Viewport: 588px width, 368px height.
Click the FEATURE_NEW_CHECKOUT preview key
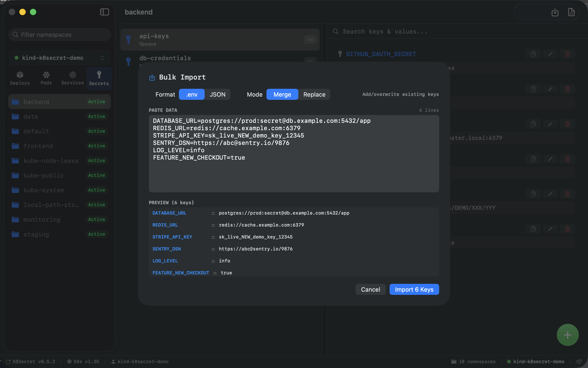[181, 273]
